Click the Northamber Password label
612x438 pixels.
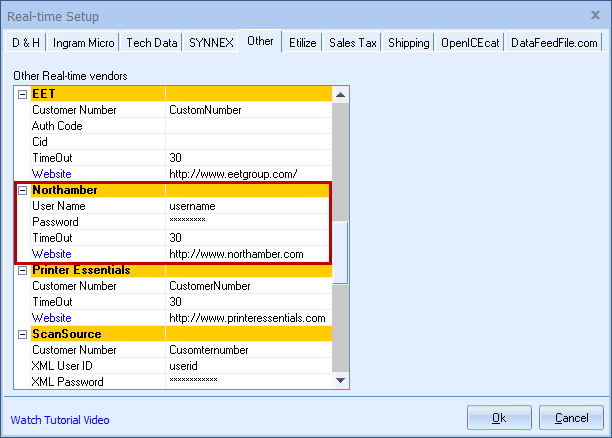[x=55, y=222]
